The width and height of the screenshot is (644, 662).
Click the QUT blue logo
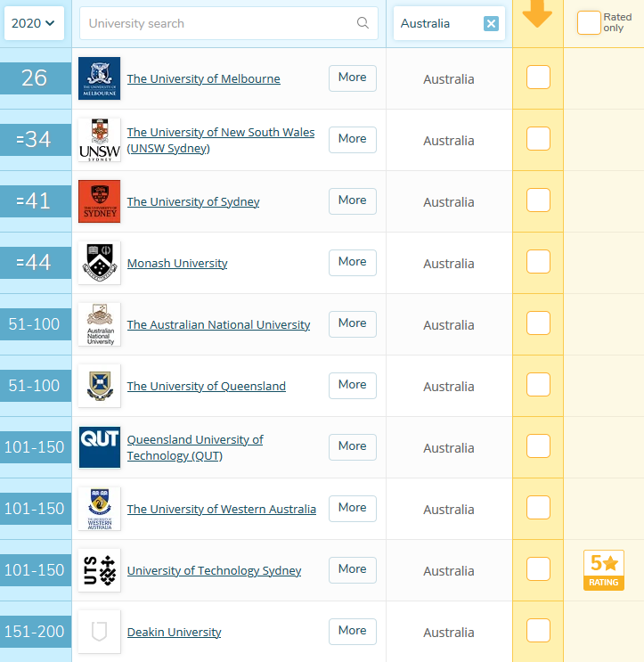(x=99, y=447)
